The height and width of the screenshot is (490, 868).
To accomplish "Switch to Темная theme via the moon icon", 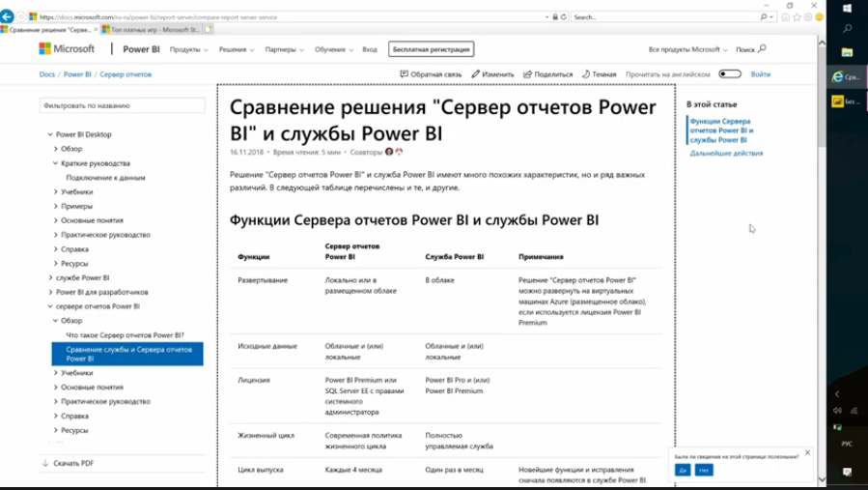I will point(586,73).
